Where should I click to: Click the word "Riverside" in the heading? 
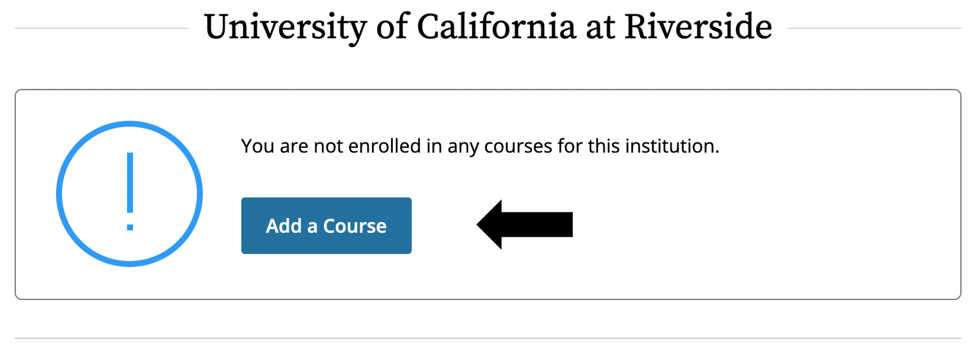click(x=698, y=27)
